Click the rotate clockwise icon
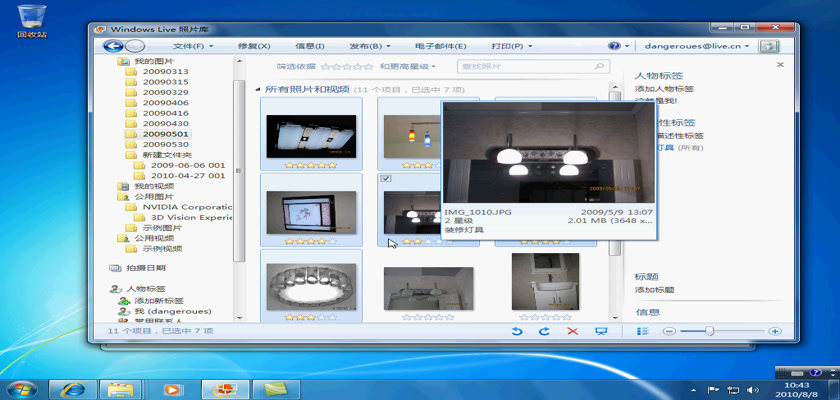This screenshot has width=840, height=400. (544, 331)
